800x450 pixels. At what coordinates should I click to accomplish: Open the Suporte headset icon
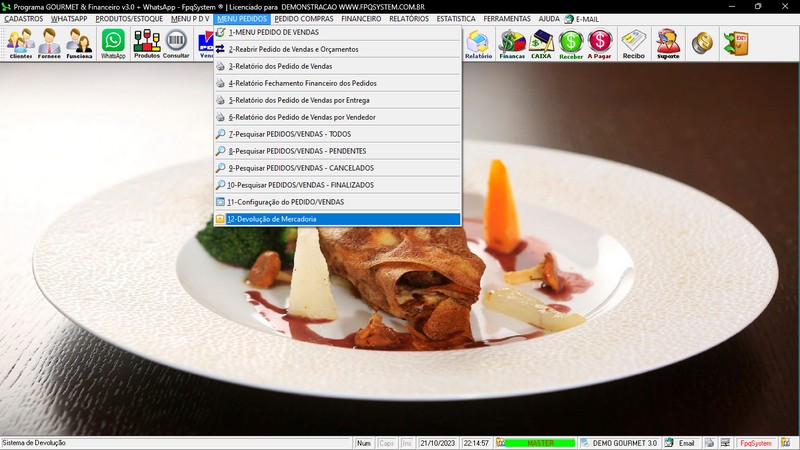(x=668, y=44)
